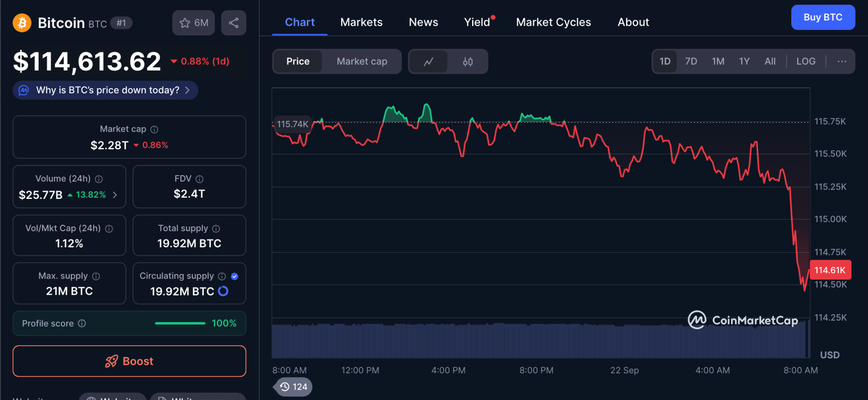The height and width of the screenshot is (400, 868).
Task: Click the Profile score progress bar
Action: (x=180, y=323)
